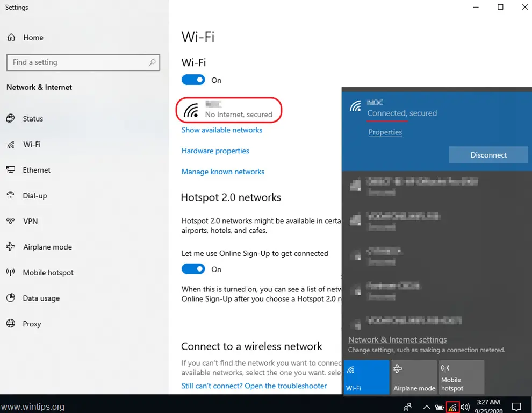Toggle Airplane mode quick action tile
The height and width of the screenshot is (413, 532).
[x=414, y=377]
